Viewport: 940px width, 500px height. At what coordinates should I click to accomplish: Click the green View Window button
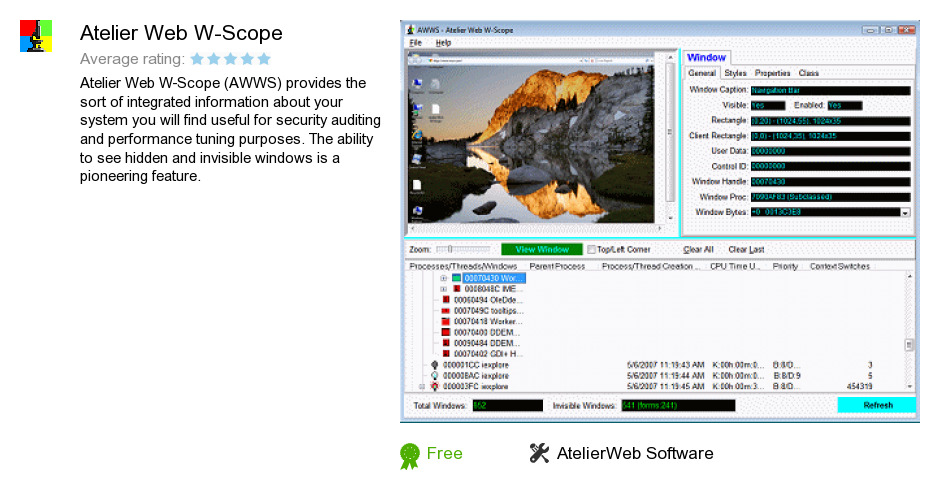542,249
